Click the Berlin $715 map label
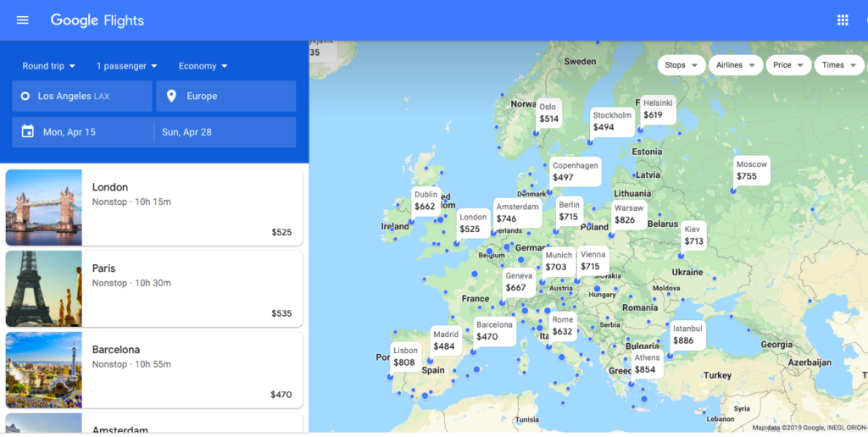The width and height of the screenshot is (868, 437). 569,212
